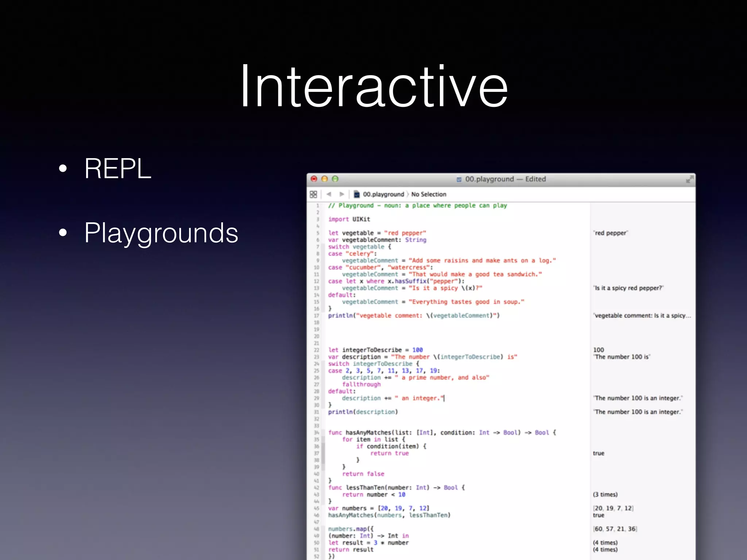Viewport: 747px width, 560px height.
Task: Go back with the left arrow
Action: 329,194
